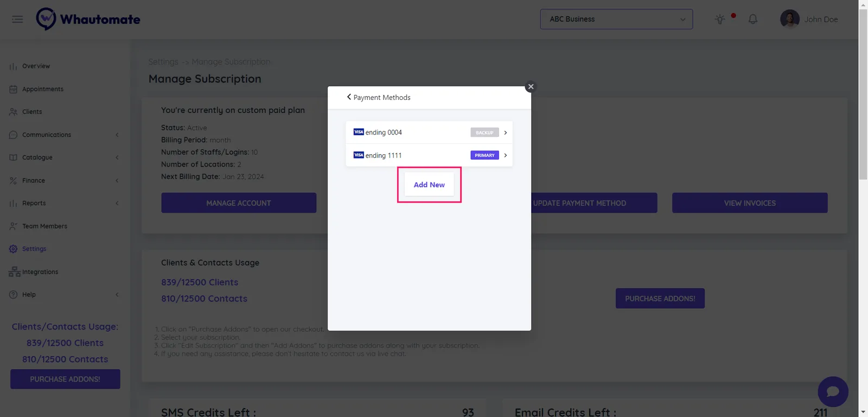Click PURCHASE ADDONS! in usage panel
This screenshot has height=417, width=868.
660,299
